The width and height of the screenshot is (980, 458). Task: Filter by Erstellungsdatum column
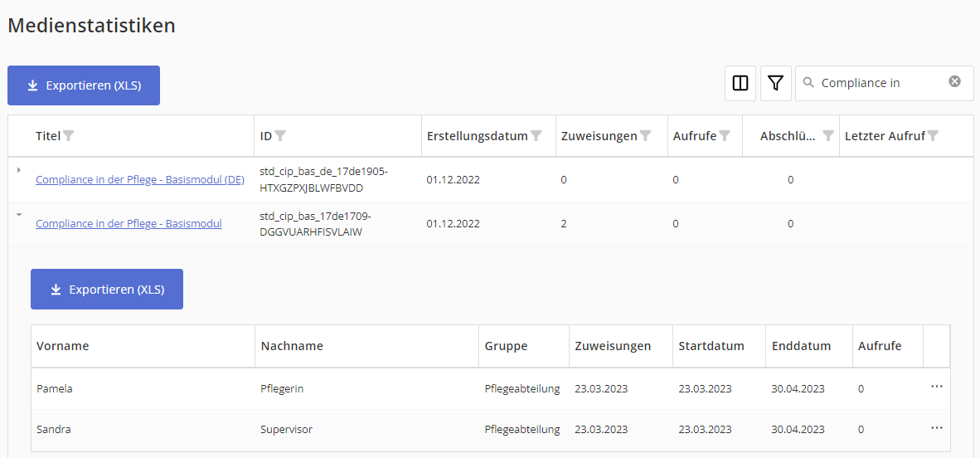pyautogui.click(x=536, y=136)
